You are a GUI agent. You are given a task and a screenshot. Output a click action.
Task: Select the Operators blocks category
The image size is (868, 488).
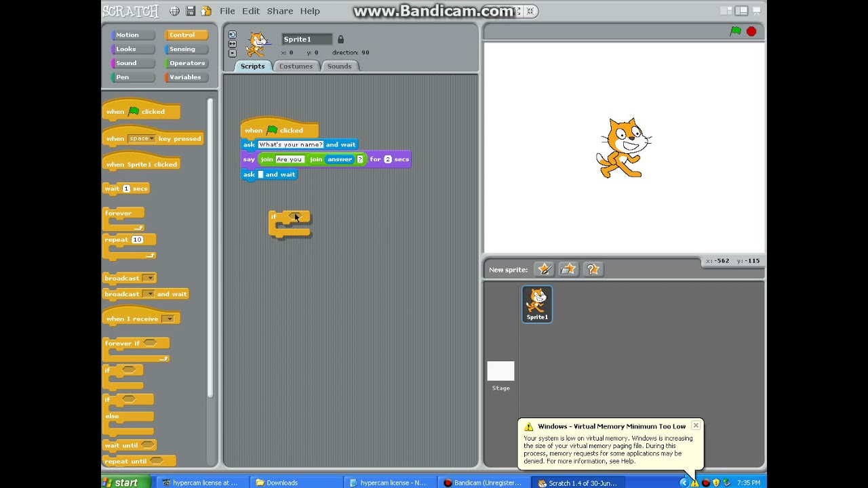(x=187, y=63)
